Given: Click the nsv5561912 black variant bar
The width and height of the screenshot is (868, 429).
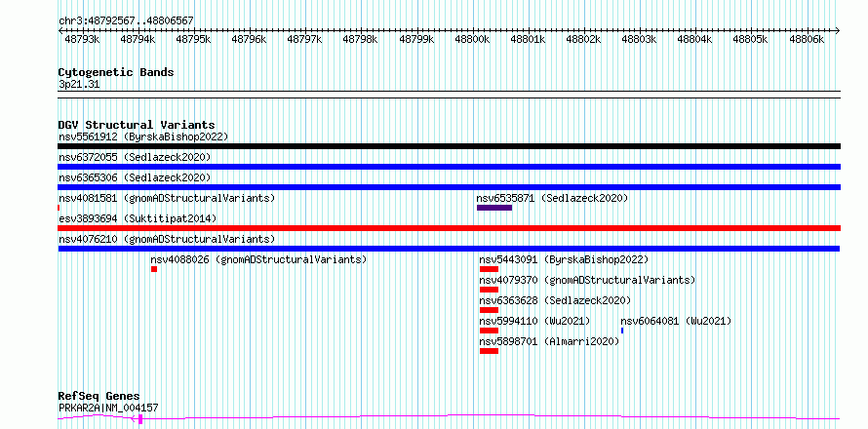Looking at the screenshot, I should click(x=449, y=146).
